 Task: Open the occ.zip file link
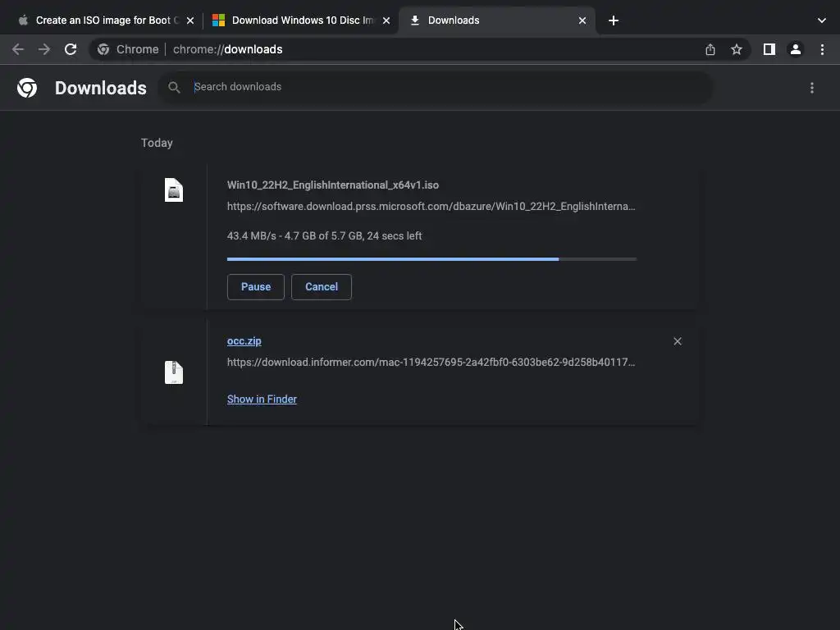[244, 341]
